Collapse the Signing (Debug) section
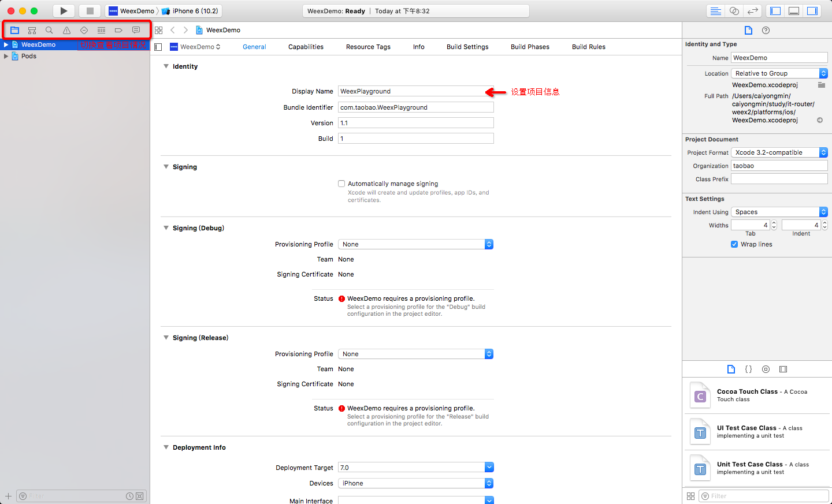The height and width of the screenshot is (504, 832). click(x=166, y=228)
